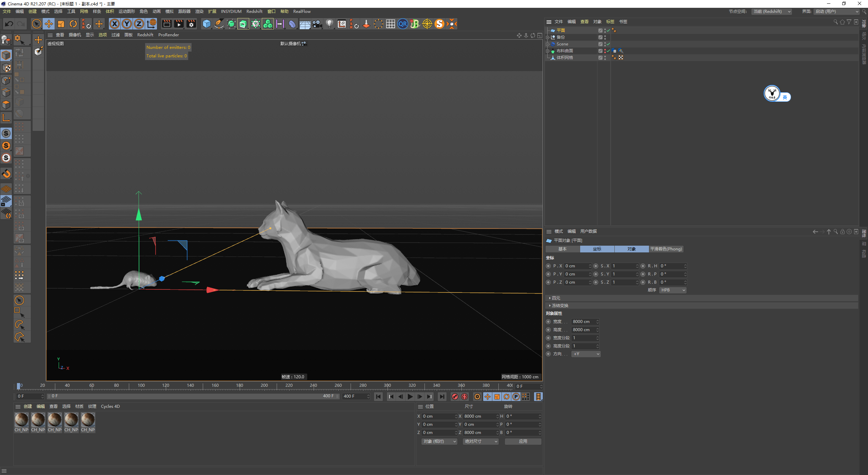This screenshot has width=868, height=475.
Task: Open the Edit Render Settings icon
Action: 191,24
